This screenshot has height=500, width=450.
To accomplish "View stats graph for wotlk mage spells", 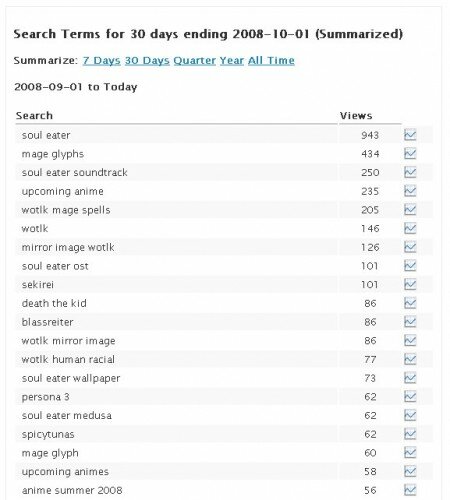I will click(x=410, y=209).
